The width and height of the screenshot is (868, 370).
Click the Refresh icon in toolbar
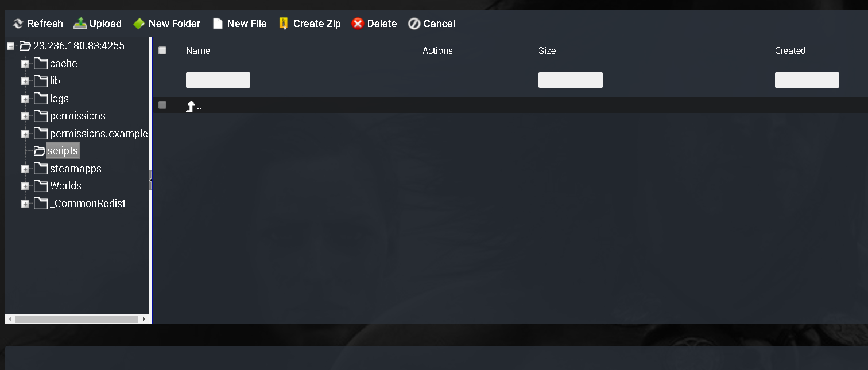coord(18,24)
